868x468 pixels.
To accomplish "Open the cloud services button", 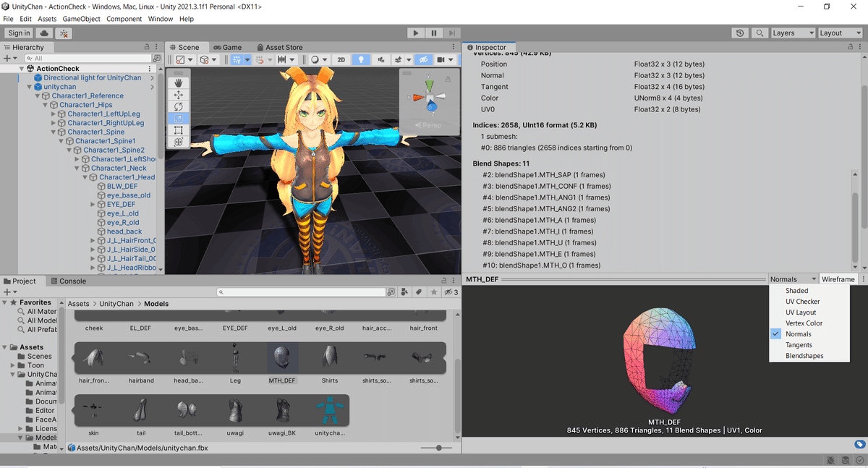I will 44,33.
